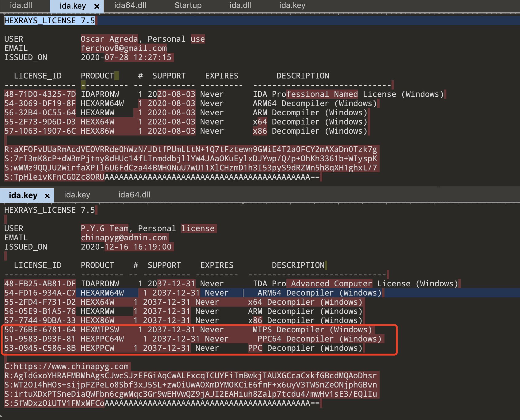This screenshot has height=420, width=520.
Task: Click the HEXPPCW product name
Action: coord(97,348)
